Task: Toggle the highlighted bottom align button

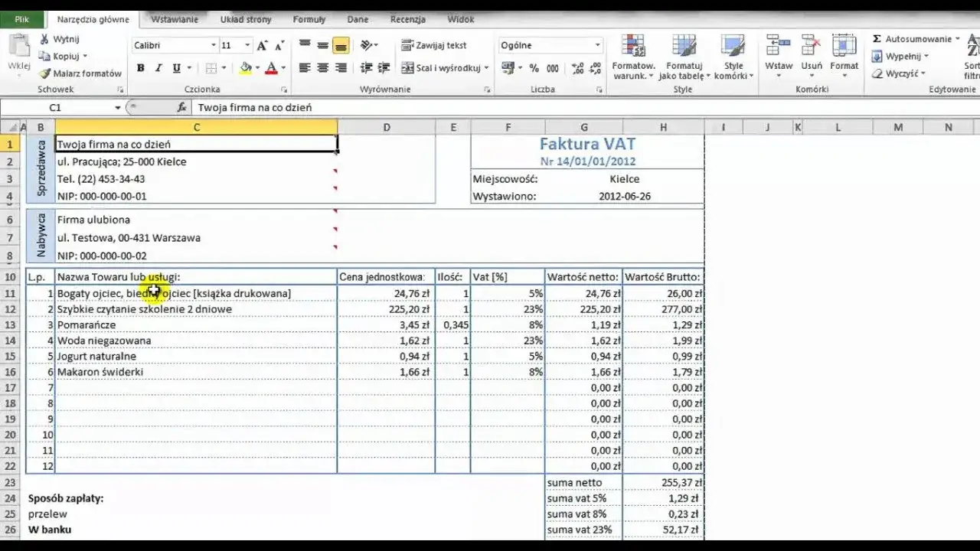Action: [341, 46]
